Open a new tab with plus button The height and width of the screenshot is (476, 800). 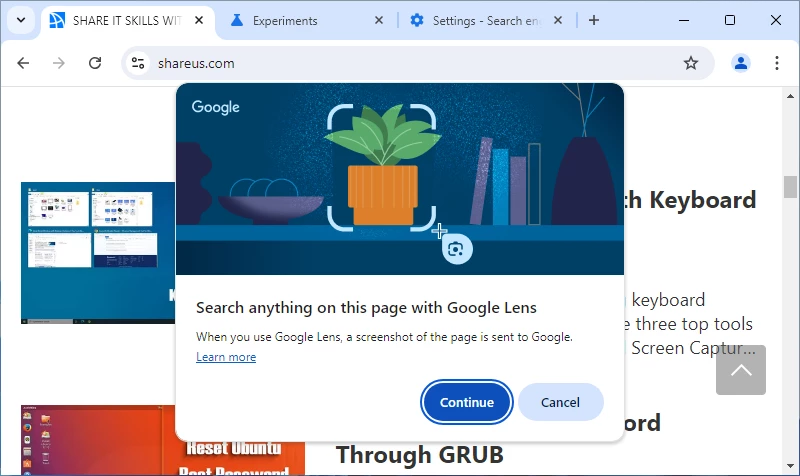[594, 20]
